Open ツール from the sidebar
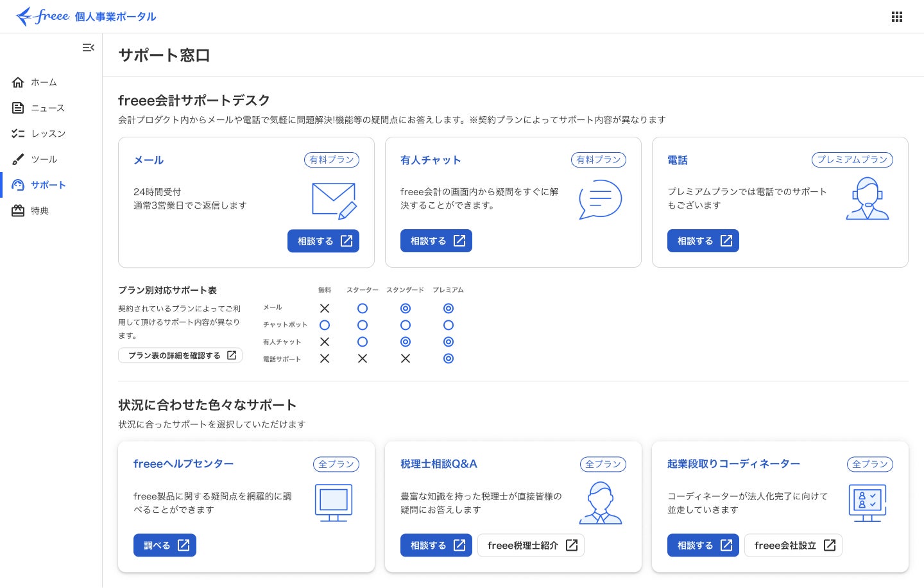This screenshot has width=924, height=588. pos(51,159)
